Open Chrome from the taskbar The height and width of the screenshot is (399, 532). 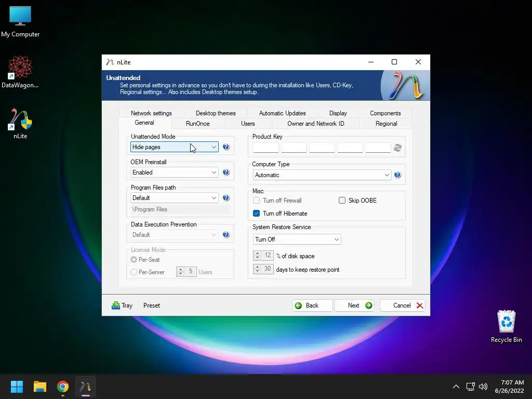click(x=63, y=387)
